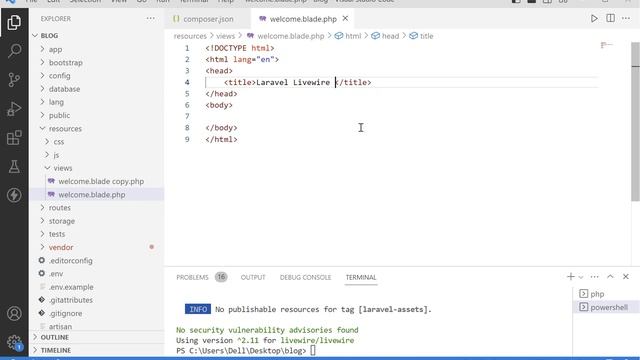Click the head breadcrumb symbol

coord(385,36)
